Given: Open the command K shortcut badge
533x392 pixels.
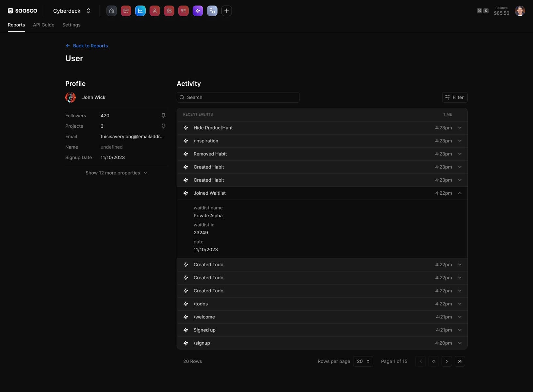Looking at the screenshot, I should pos(482,11).
